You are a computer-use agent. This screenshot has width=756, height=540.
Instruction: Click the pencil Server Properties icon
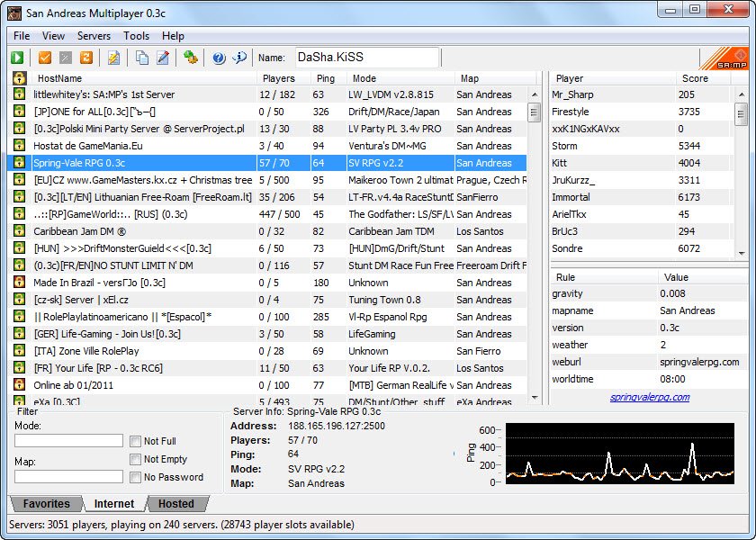tap(163, 58)
